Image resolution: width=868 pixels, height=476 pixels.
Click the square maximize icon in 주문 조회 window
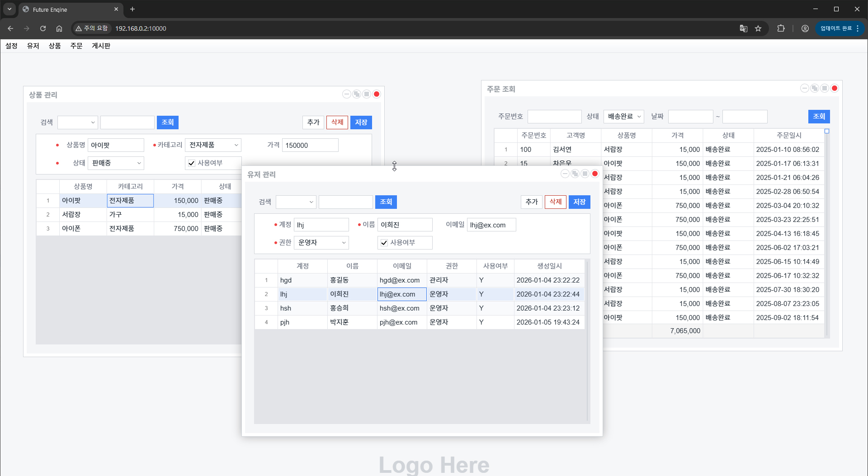(x=825, y=89)
